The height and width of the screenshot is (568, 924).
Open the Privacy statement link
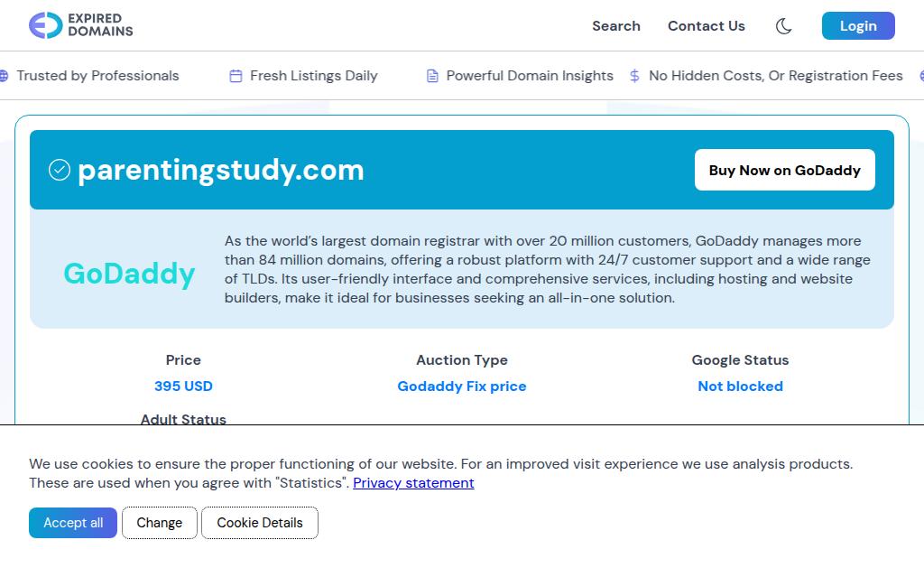[413, 483]
